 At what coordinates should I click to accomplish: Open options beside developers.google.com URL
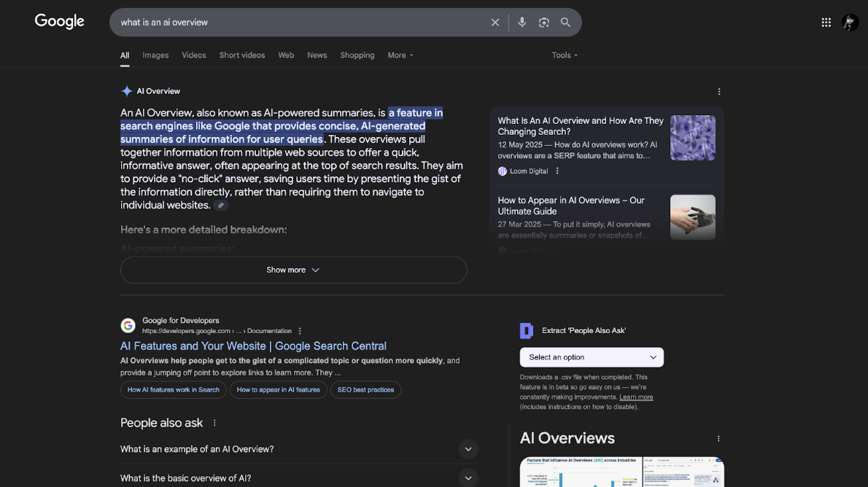click(300, 331)
